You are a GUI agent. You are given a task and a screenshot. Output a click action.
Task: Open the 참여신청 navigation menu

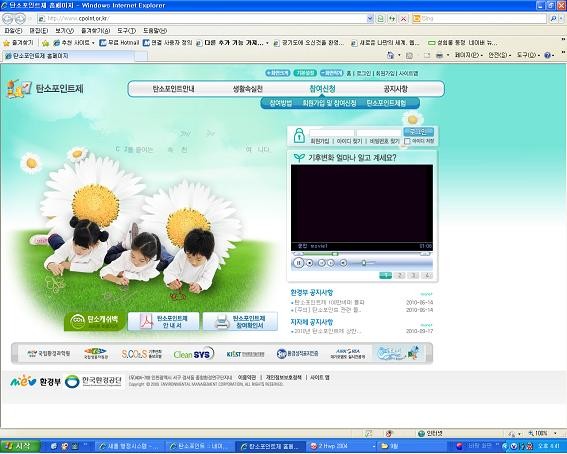pyautogui.click(x=322, y=89)
